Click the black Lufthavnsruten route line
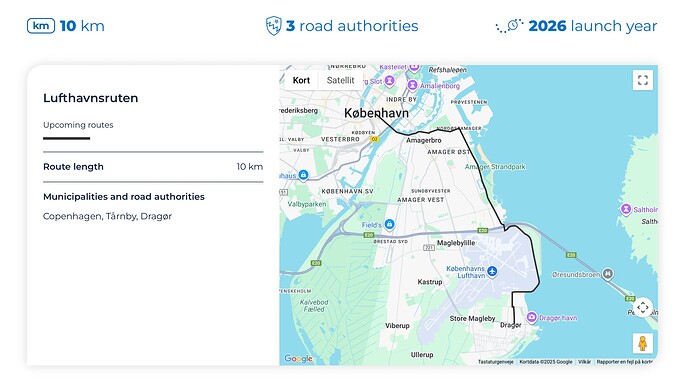Screen dimensions: 690x389 487,189
